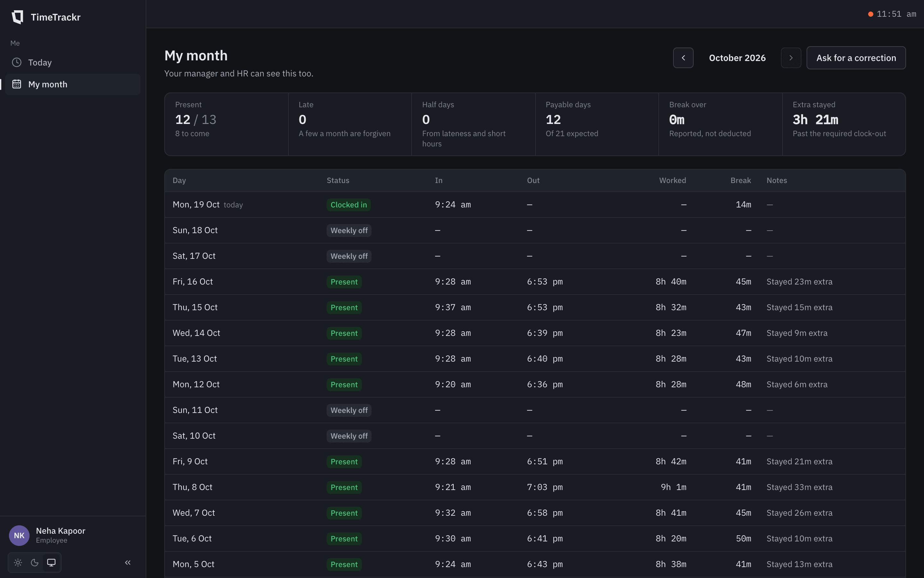The width and height of the screenshot is (924, 578).
Task: Click the calendar icon beside My month
Action: (x=16, y=84)
